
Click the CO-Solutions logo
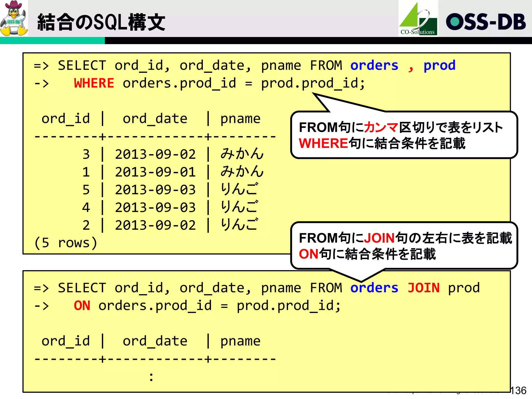click(418, 18)
